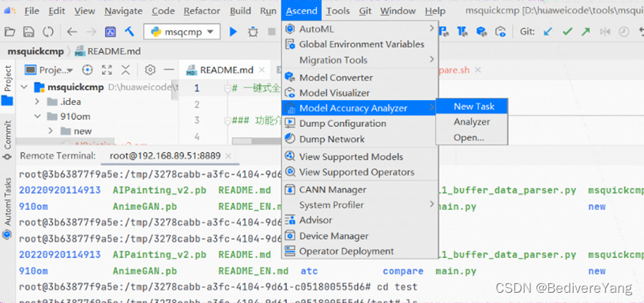The height and width of the screenshot is (303, 644).
Task: Click the blue cube converter toolbar icon
Action: pos(481,32)
